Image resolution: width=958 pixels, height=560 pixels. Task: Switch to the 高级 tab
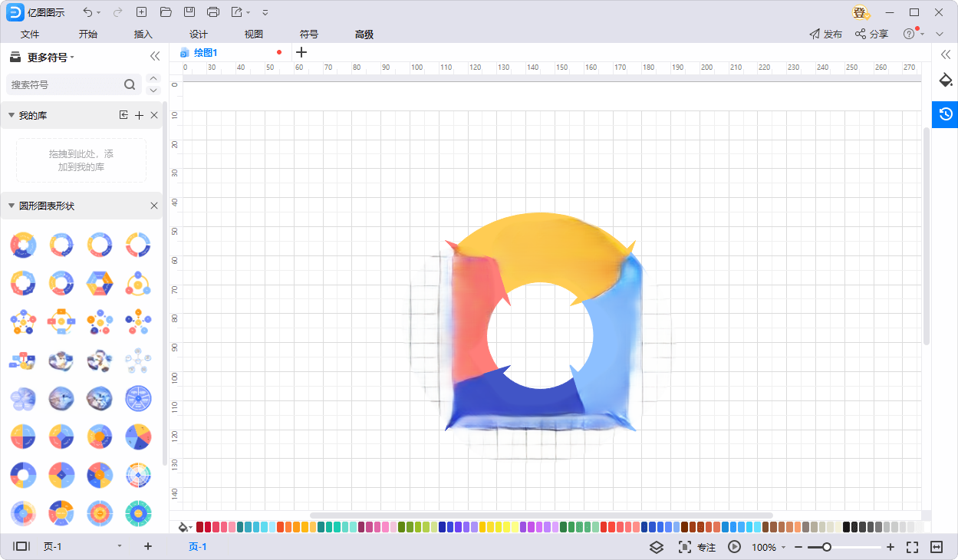[x=364, y=35]
